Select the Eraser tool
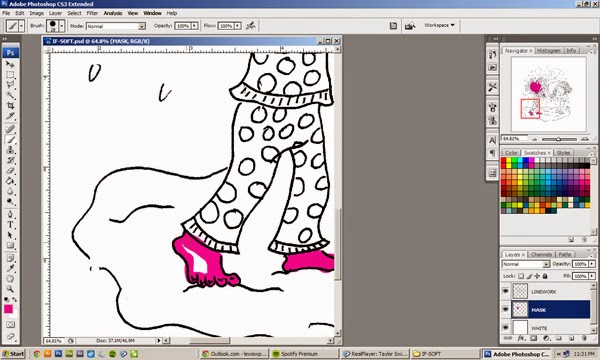600x360 pixels. coord(10,171)
